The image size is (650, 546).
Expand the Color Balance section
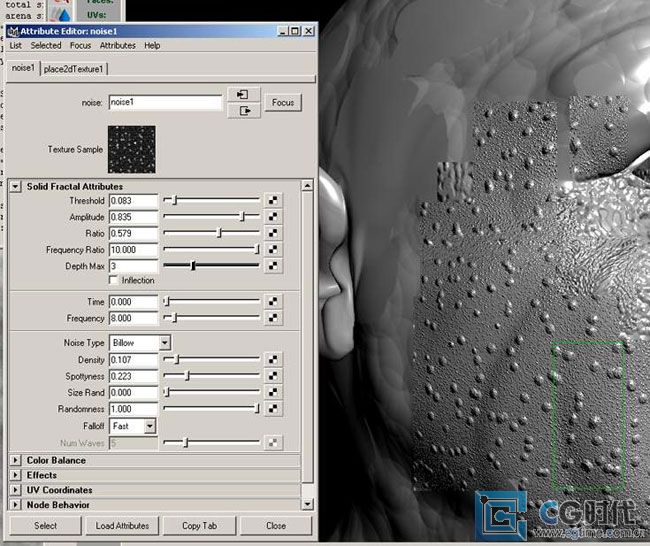click(15, 461)
